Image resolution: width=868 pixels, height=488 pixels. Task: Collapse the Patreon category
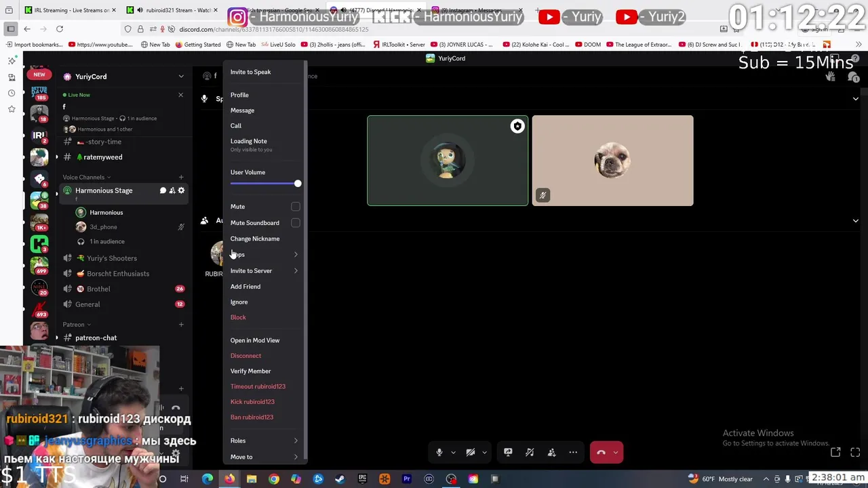(x=76, y=325)
